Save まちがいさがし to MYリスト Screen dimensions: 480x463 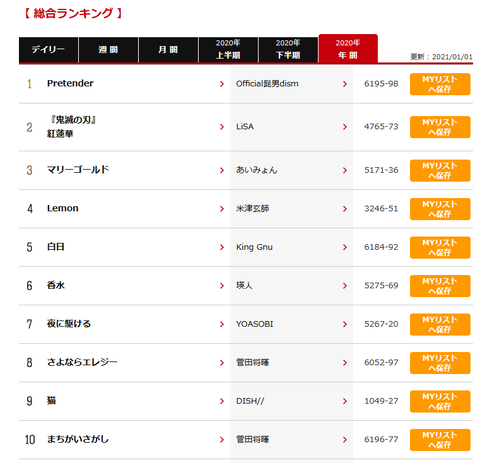click(440, 440)
